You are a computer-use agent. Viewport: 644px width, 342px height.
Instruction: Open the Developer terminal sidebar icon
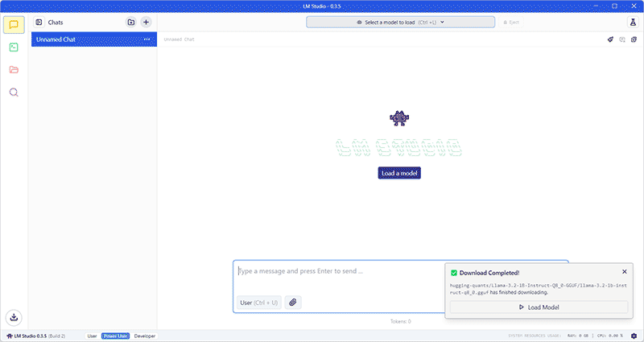click(14, 47)
